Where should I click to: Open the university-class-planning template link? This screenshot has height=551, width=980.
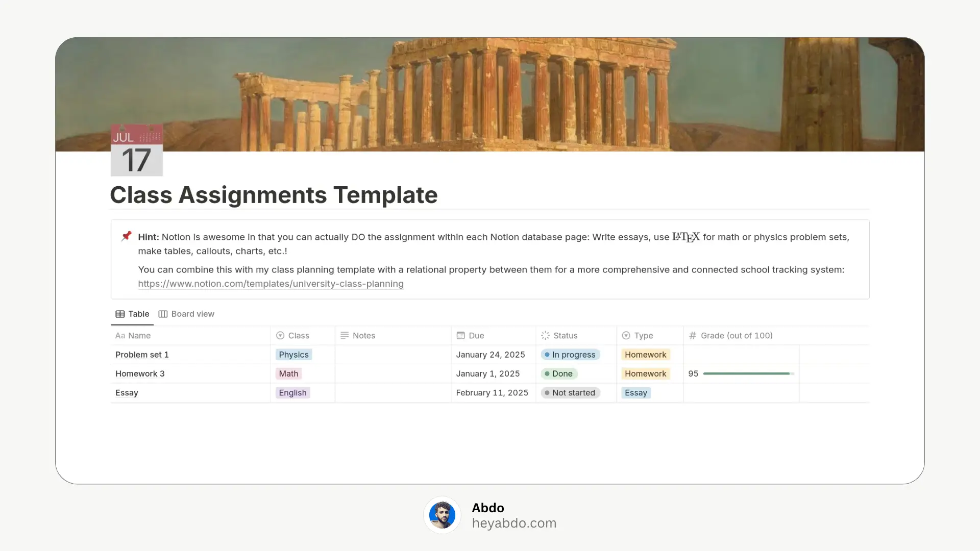(x=271, y=284)
